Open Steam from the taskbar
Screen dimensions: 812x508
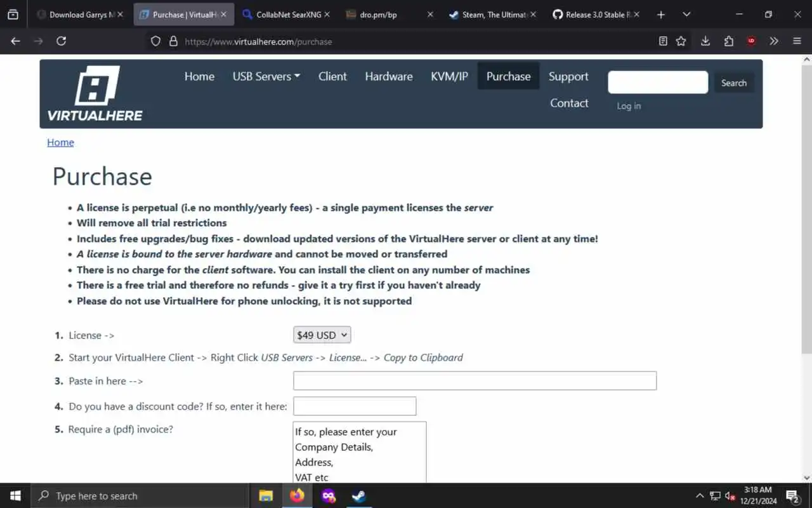[359, 496]
